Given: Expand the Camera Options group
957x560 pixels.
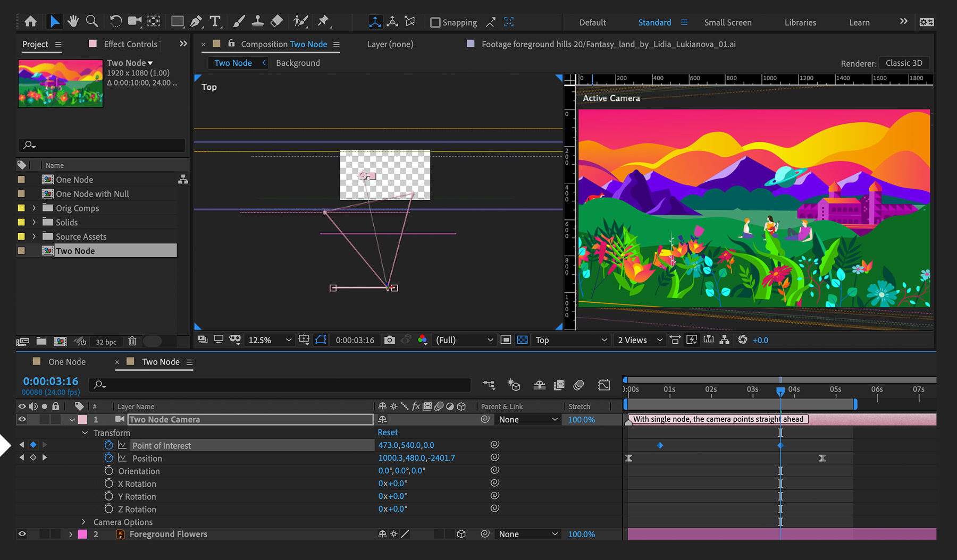Looking at the screenshot, I should click(83, 522).
